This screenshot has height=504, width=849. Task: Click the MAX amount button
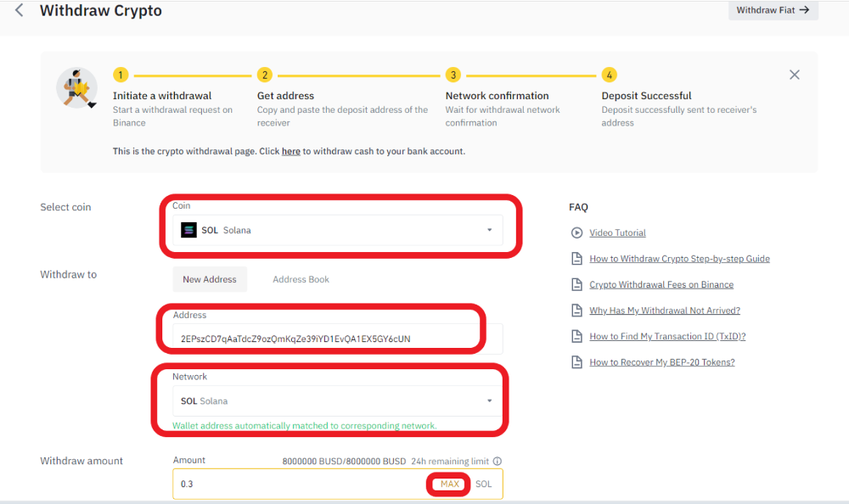tap(449, 484)
